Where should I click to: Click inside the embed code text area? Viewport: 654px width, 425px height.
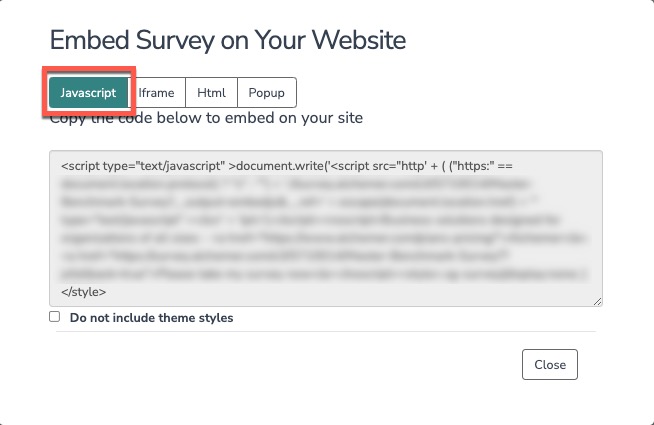click(325, 228)
